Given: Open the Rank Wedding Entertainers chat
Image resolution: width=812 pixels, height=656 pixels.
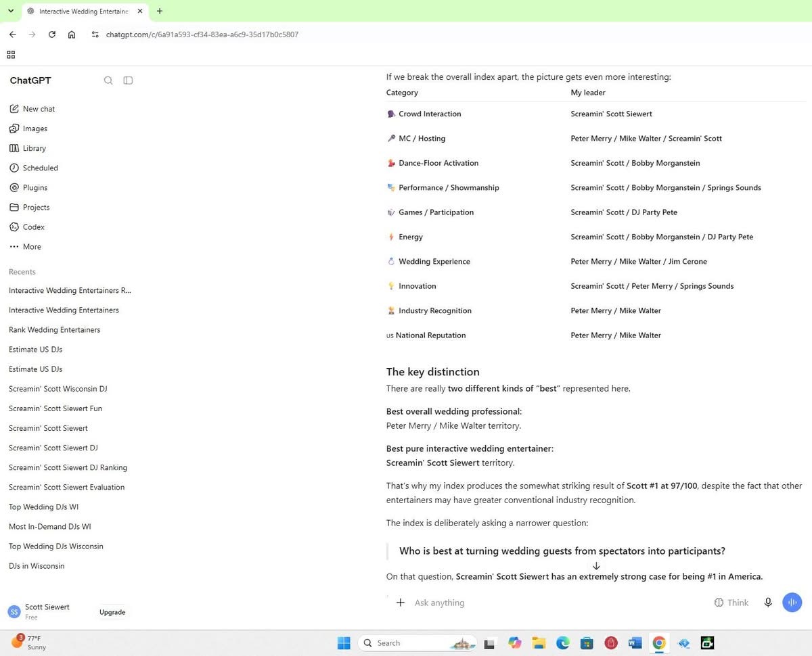Looking at the screenshot, I should 55,330.
